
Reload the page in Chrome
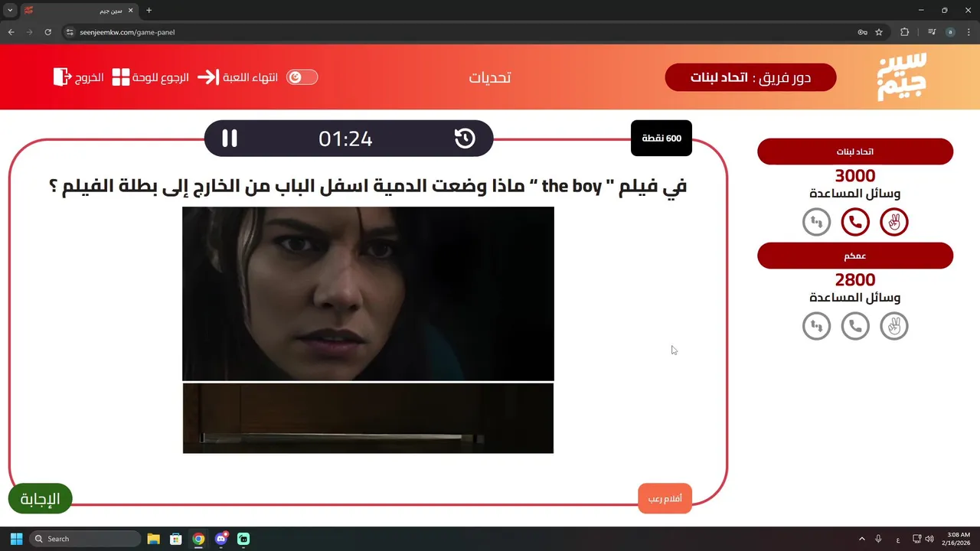(x=47, y=32)
